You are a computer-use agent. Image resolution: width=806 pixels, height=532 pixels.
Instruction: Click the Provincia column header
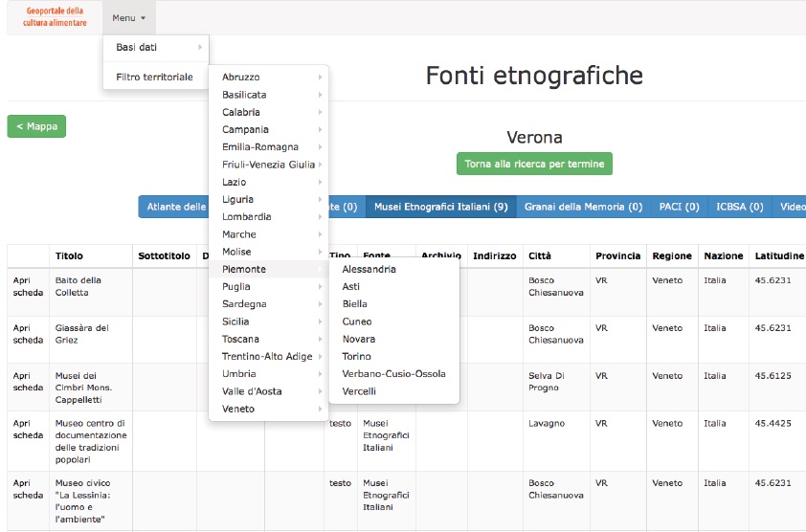pos(617,256)
